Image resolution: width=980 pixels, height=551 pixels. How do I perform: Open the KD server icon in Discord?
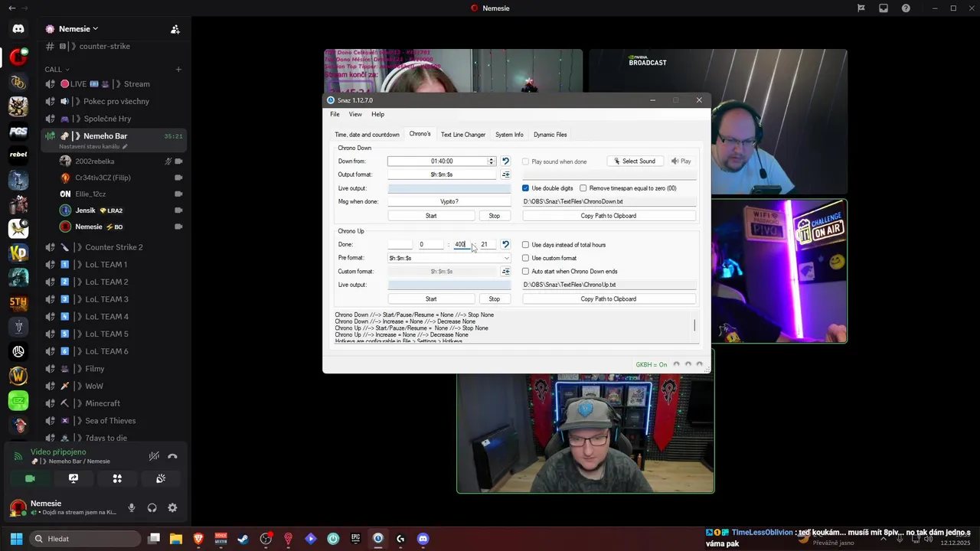tap(18, 253)
